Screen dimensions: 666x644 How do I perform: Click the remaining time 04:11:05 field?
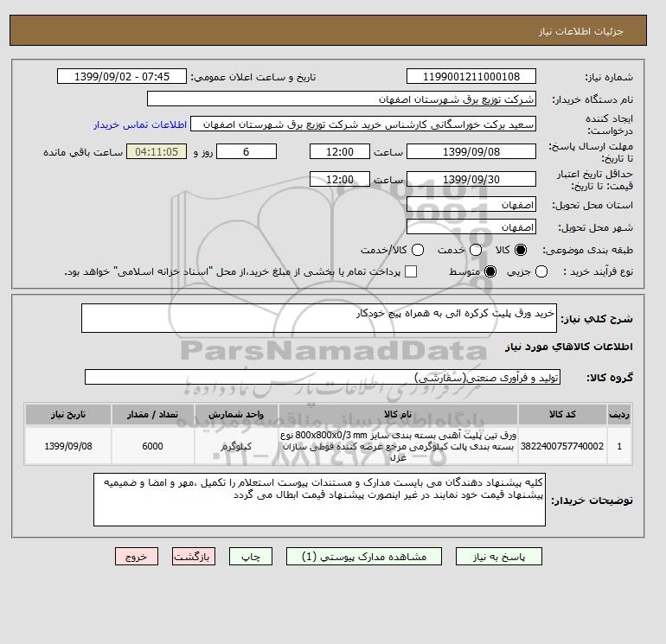[157, 151]
